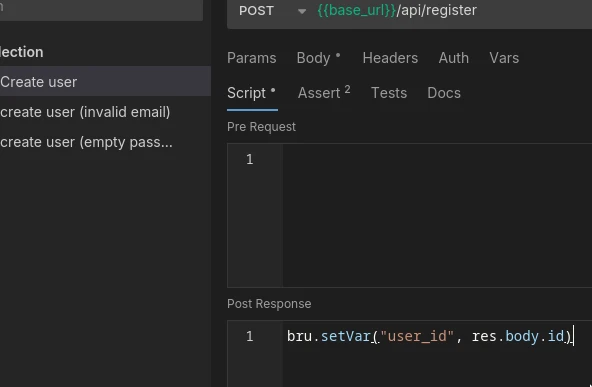Switch to the Params tab
This screenshot has width=592, height=387.
251,58
